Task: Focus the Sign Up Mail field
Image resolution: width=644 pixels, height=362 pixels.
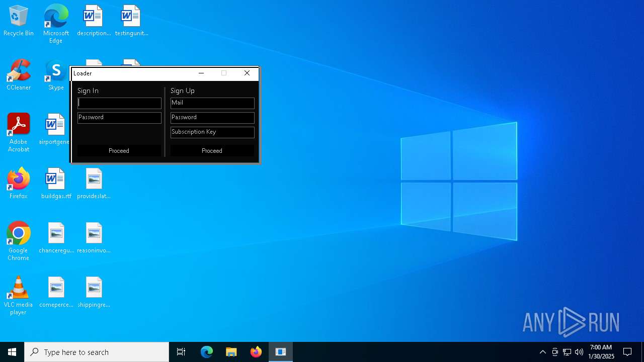Action: 212,103
